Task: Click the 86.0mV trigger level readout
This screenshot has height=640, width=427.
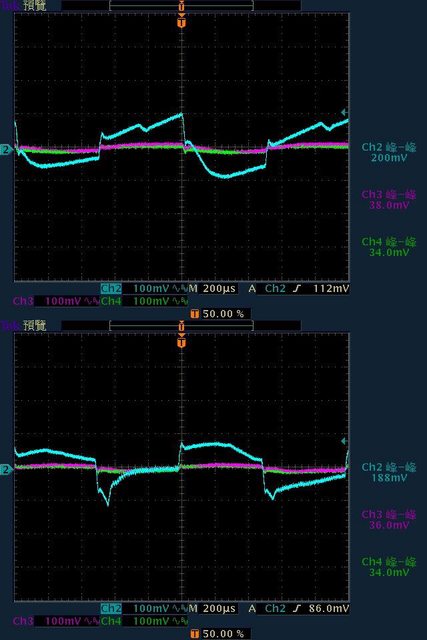Action: click(x=329, y=609)
